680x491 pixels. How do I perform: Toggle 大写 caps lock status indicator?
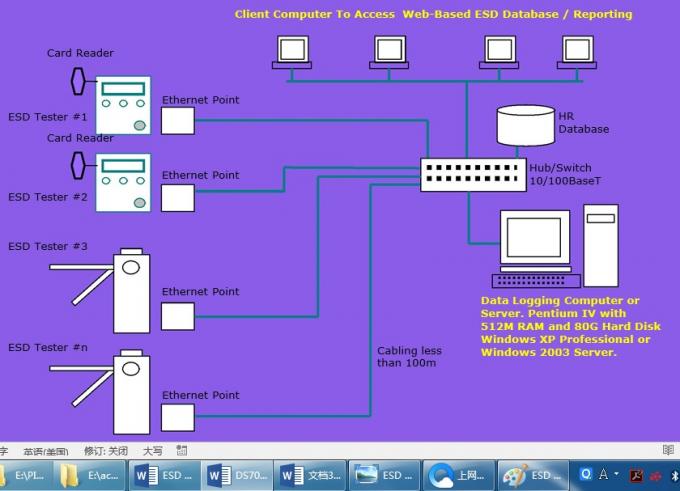153,451
